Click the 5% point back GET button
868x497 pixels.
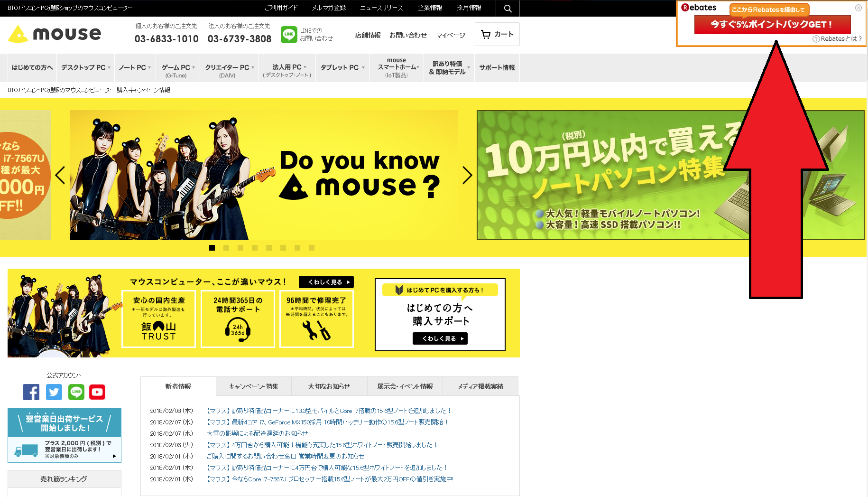[x=772, y=24]
